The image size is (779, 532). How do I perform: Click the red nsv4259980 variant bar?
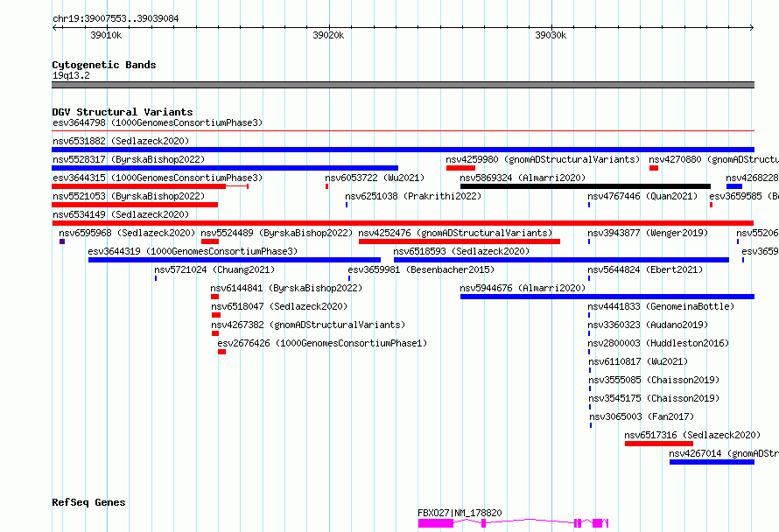pyautogui.click(x=460, y=168)
